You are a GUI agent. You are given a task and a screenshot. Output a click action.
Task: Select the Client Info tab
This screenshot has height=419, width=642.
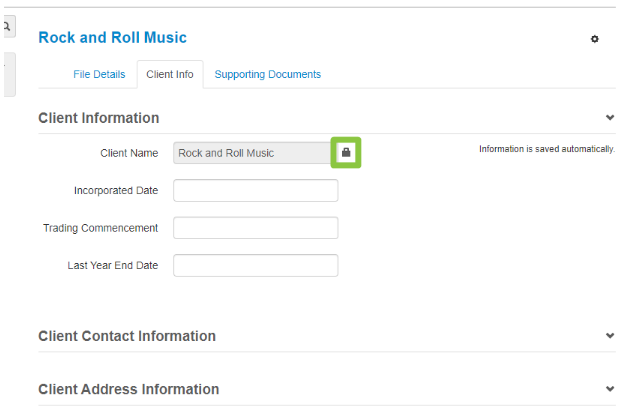(170, 74)
